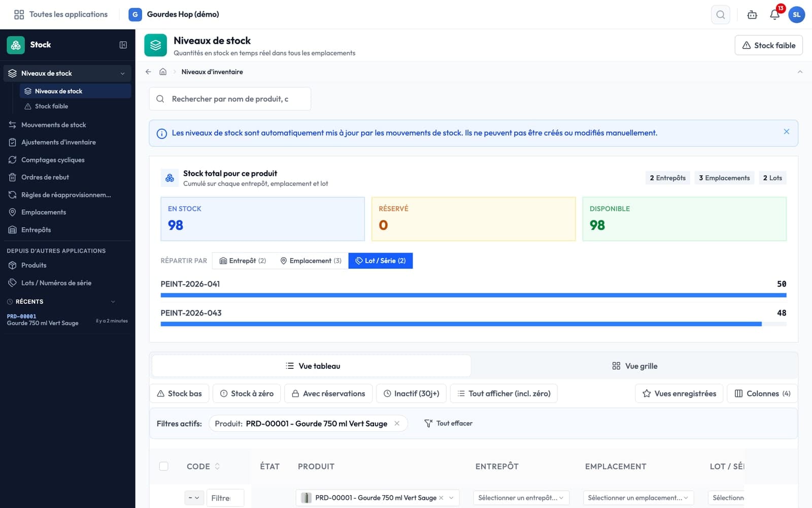Open the code filter operator dropdown
Image resolution: width=812 pixels, height=508 pixels.
[194, 498]
